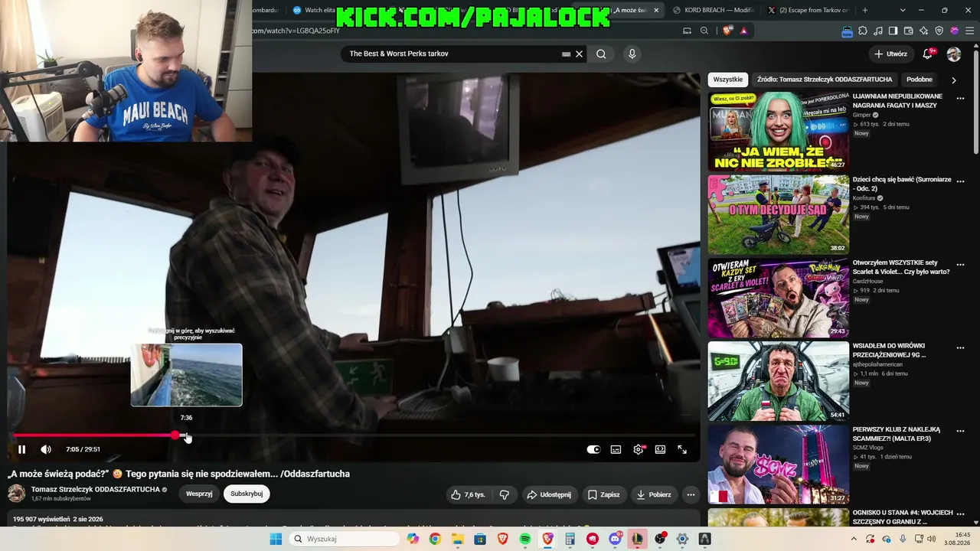Screen dimensions: 980x551
Task: Show more filter chips with arrow
Action: 953,80
